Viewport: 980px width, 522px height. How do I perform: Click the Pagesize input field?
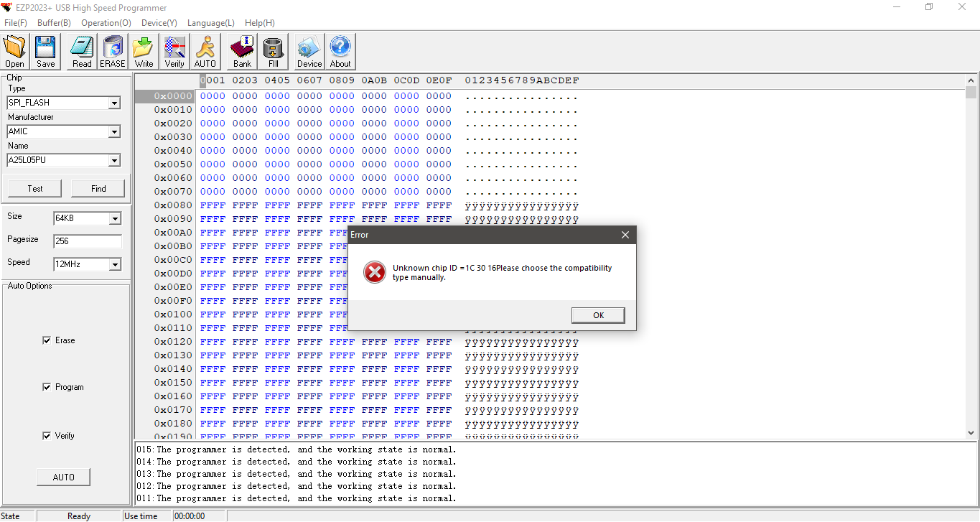pos(88,241)
